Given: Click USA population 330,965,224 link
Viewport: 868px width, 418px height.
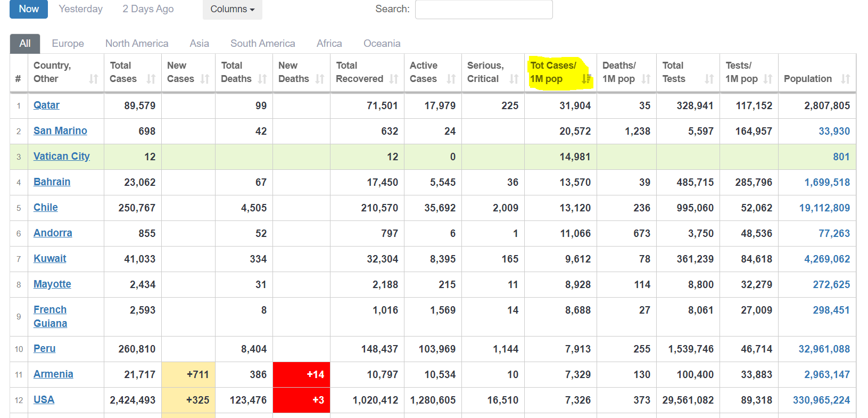Looking at the screenshot, I should coord(821,400).
